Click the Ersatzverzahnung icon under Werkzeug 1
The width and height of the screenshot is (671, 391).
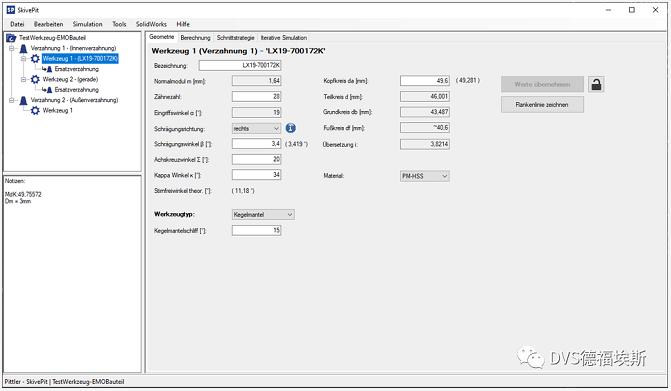[47, 69]
